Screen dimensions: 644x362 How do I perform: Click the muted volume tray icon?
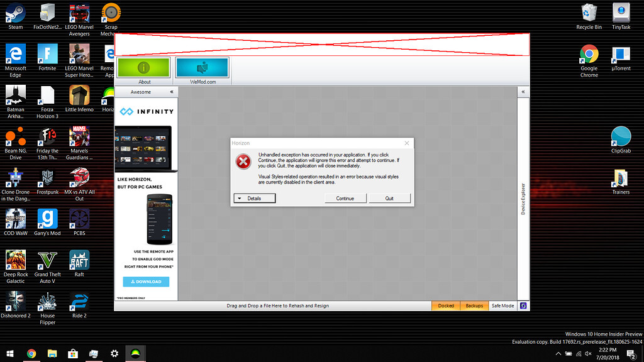pyautogui.click(x=588, y=353)
